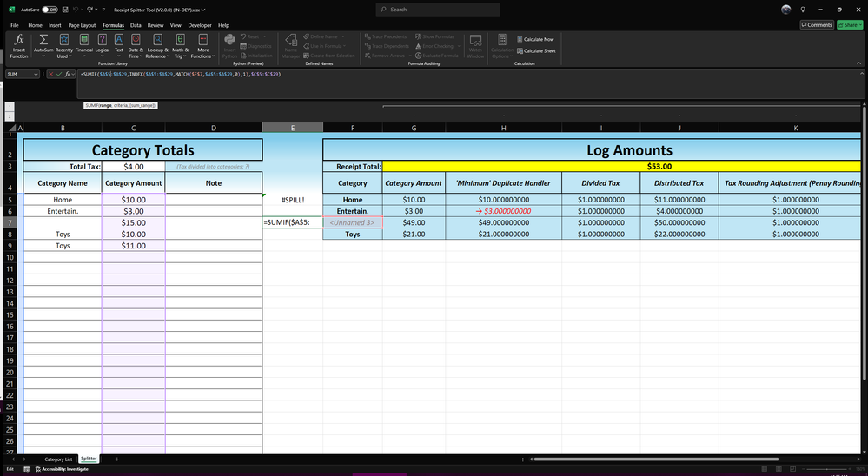Select the Total Tax $4.00 cell
This screenshot has height=476, width=868.
click(x=134, y=167)
